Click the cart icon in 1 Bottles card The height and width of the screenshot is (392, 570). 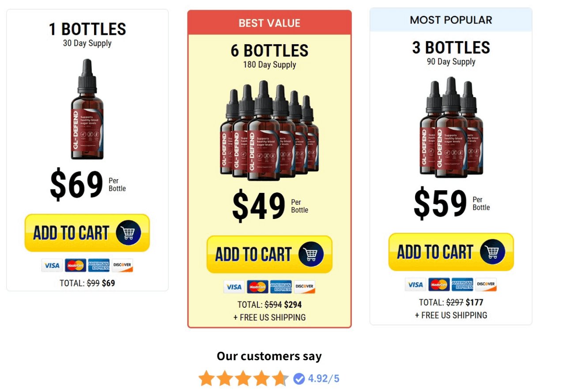[x=128, y=233]
